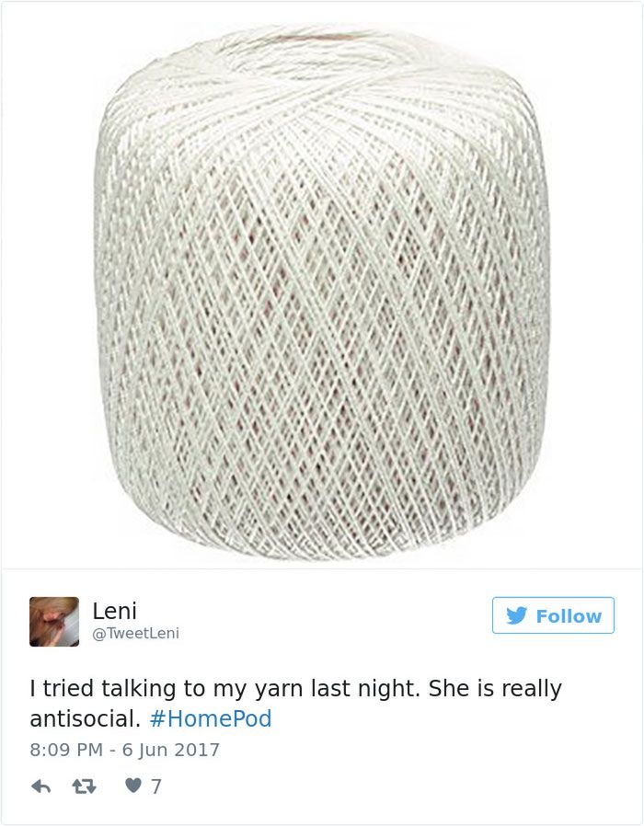Open the #HomePod hashtag

(211, 719)
